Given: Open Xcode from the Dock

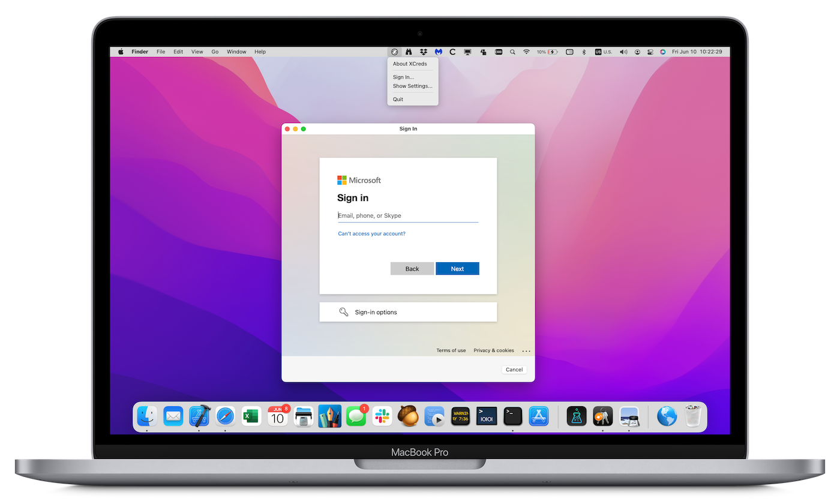Looking at the screenshot, I should [199, 416].
